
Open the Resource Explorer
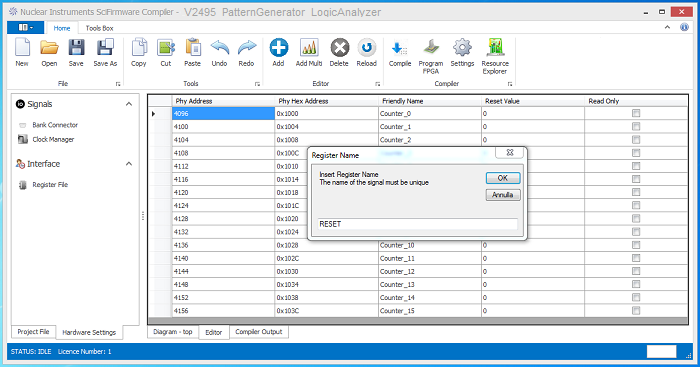[495, 56]
